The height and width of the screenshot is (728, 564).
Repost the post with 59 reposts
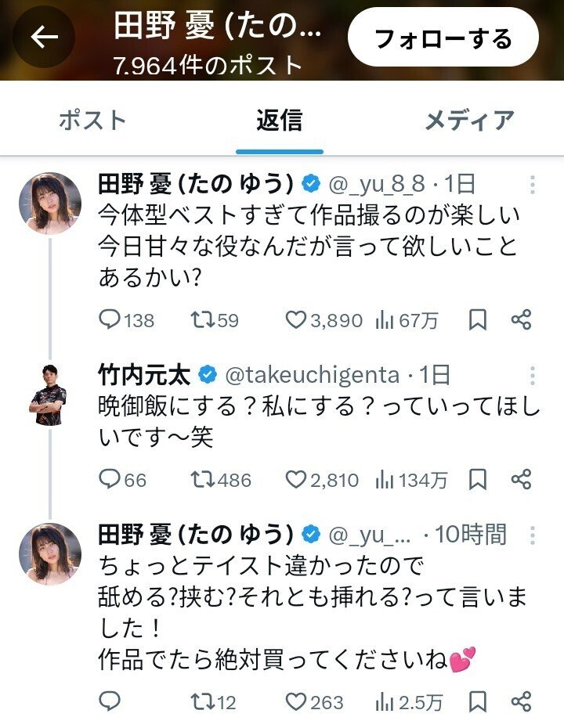(201, 319)
